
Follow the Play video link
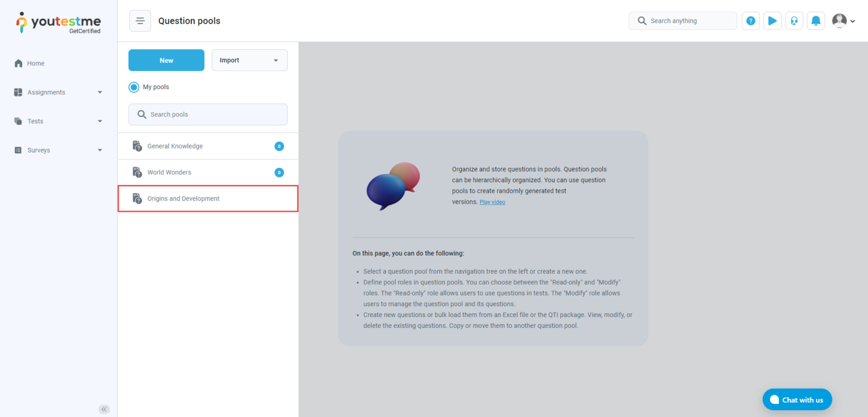[x=492, y=202]
